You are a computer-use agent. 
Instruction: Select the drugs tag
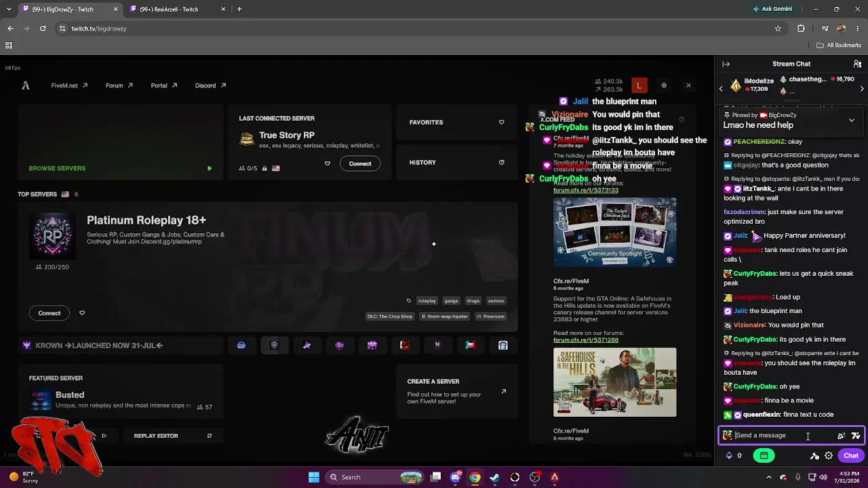tap(473, 301)
